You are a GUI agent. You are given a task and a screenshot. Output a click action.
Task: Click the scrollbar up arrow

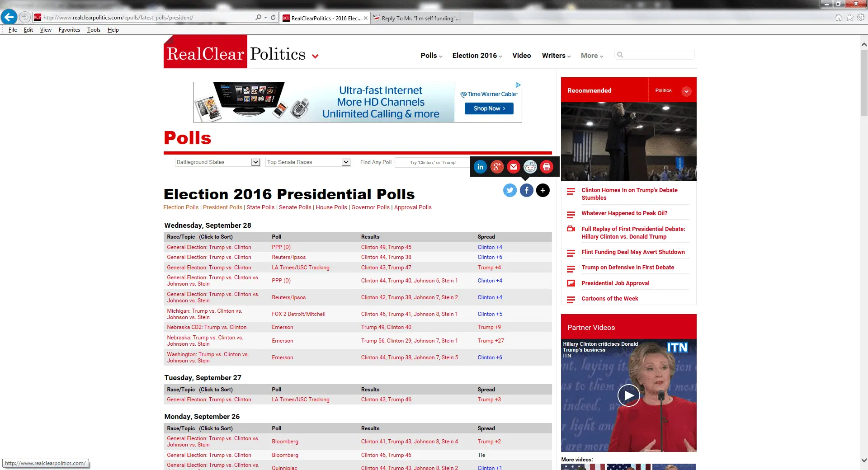tap(864, 44)
